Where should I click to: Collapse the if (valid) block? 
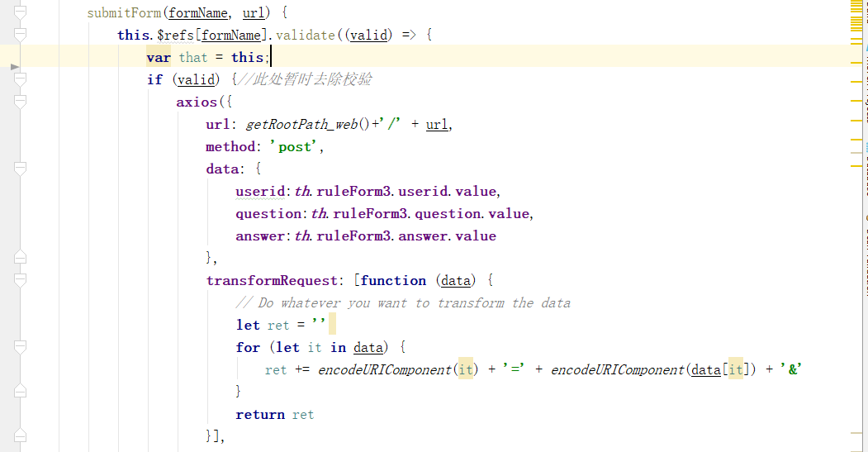[21, 79]
